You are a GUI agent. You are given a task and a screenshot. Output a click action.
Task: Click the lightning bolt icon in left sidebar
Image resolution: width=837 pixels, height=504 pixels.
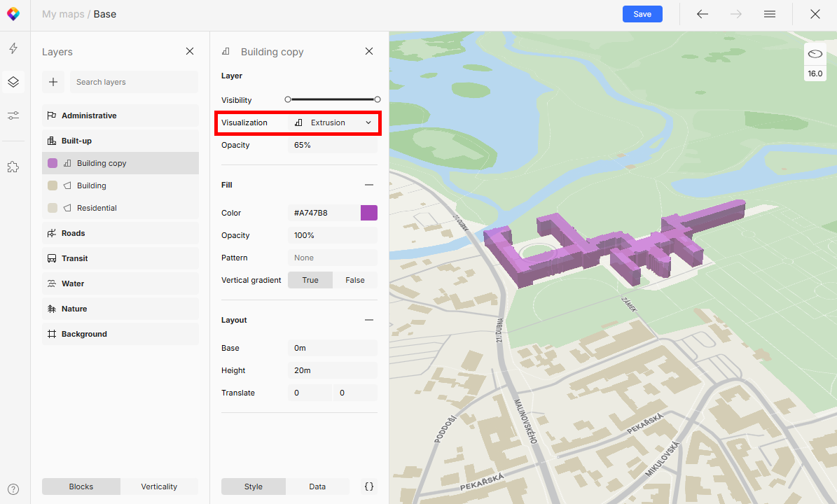(13, 48)
